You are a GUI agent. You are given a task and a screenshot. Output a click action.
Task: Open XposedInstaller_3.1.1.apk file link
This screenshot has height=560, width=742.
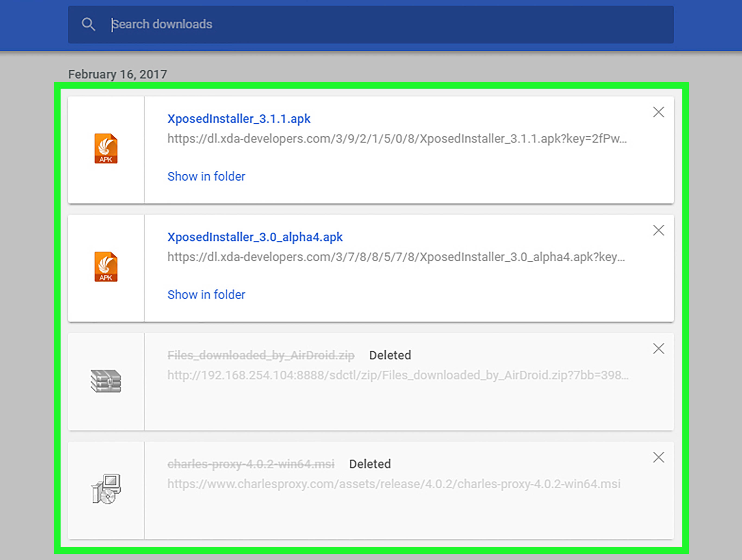[239, 119]
